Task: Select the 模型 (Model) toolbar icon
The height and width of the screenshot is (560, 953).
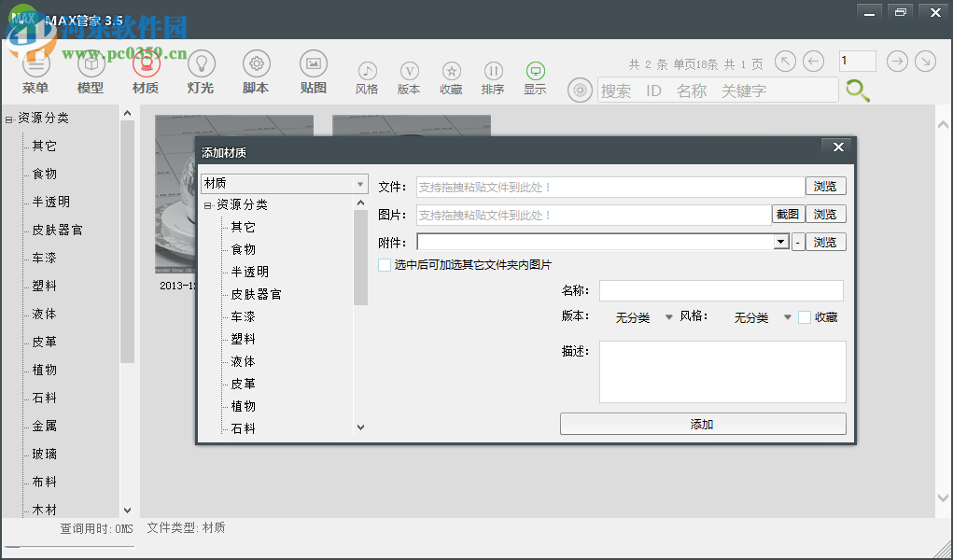Action: [x=91, y=70]
